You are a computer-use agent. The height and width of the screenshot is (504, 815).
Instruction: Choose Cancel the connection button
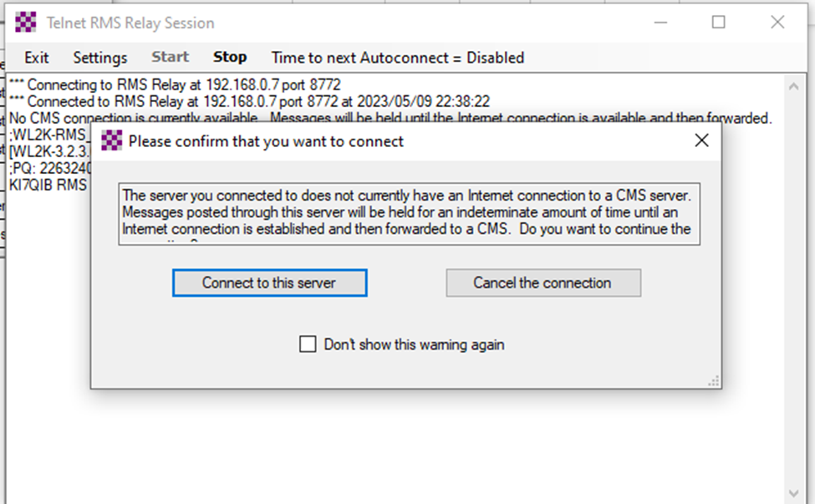[x=543, y=283]
